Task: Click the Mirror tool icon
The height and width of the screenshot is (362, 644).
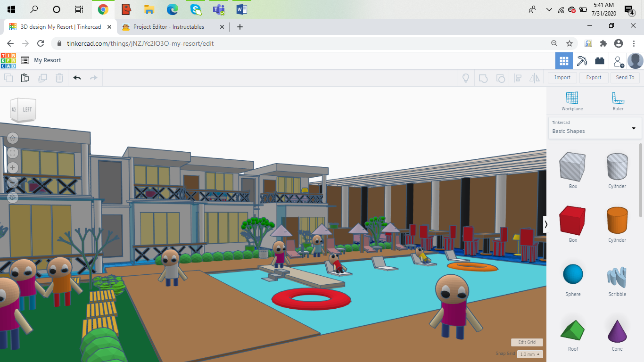Action: coord(535,78)
